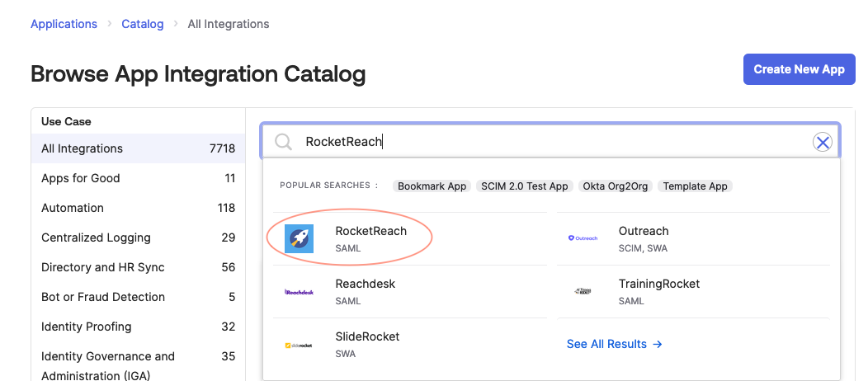Click the arrow next to See All Results
Viewport: 868px width, 381px height.
pyautogui.click(x=658, y=344)
